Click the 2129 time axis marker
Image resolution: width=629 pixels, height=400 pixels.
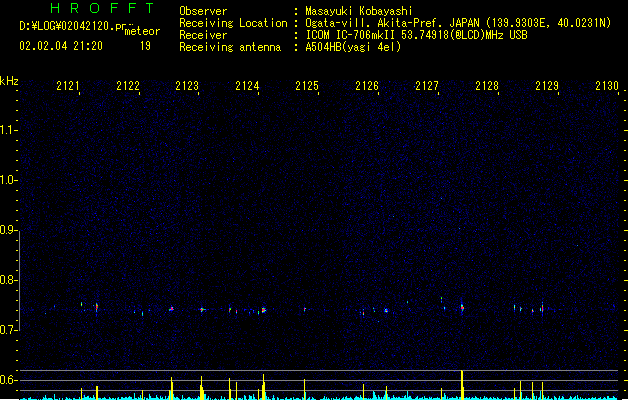(547, 86)
